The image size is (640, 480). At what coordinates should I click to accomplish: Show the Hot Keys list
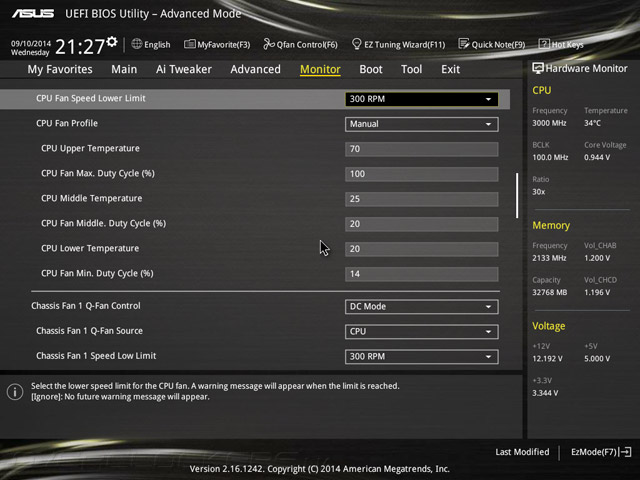coord(561,44)
